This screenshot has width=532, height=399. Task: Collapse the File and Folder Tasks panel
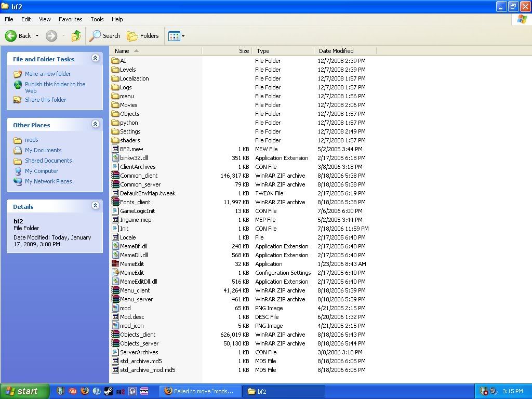click(96, 58)
